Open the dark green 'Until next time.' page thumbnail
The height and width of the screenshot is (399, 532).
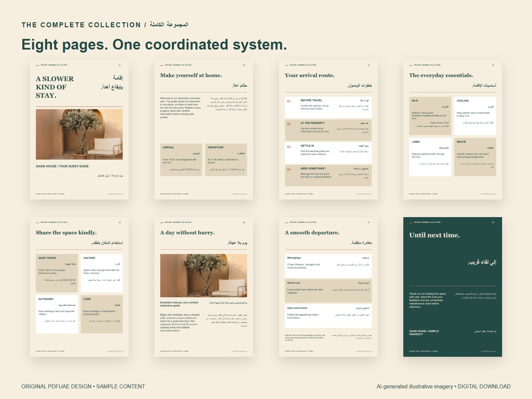(x=453, y=287)
